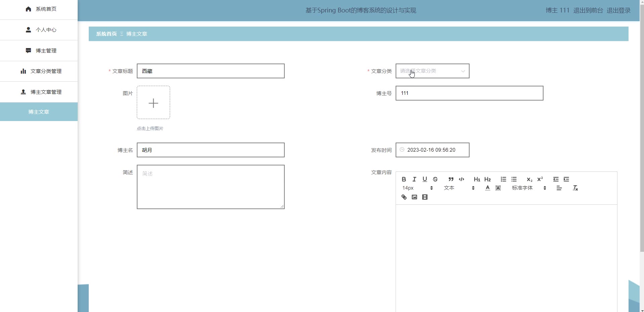Click 博主文章 in breadcrumb

click(x=136, y=34)
